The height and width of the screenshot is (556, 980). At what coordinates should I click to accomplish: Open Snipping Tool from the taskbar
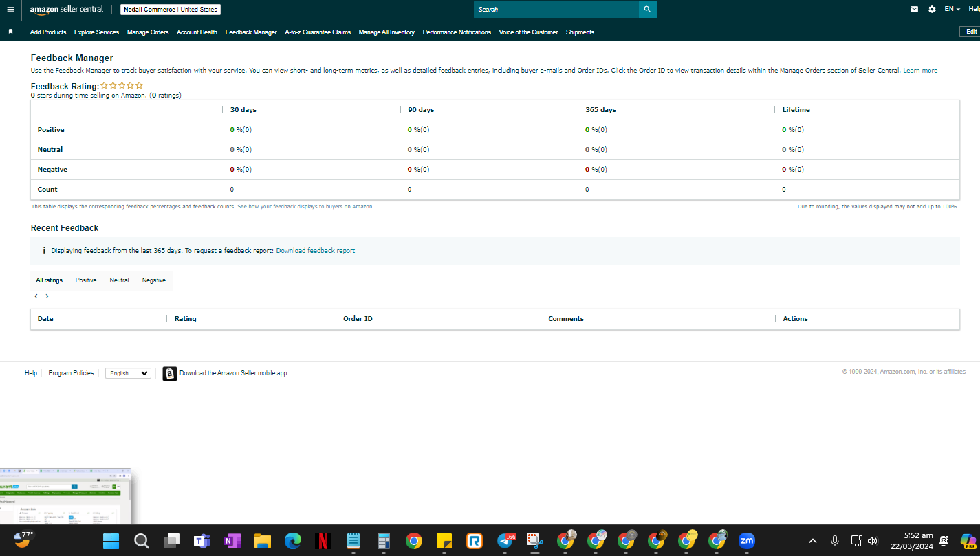pos(534,541)
